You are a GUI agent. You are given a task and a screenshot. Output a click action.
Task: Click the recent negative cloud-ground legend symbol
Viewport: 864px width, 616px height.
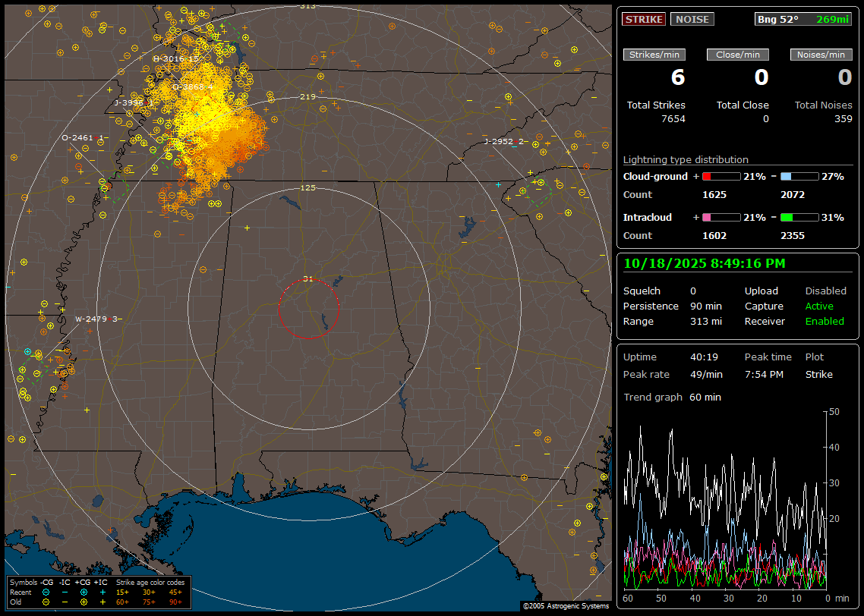(x=46, y=592)
